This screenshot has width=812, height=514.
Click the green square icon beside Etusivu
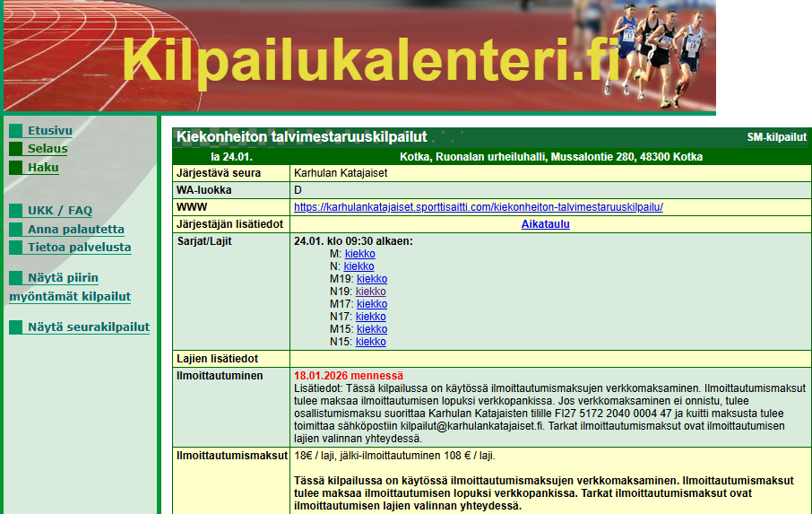(x=15, y=131)
